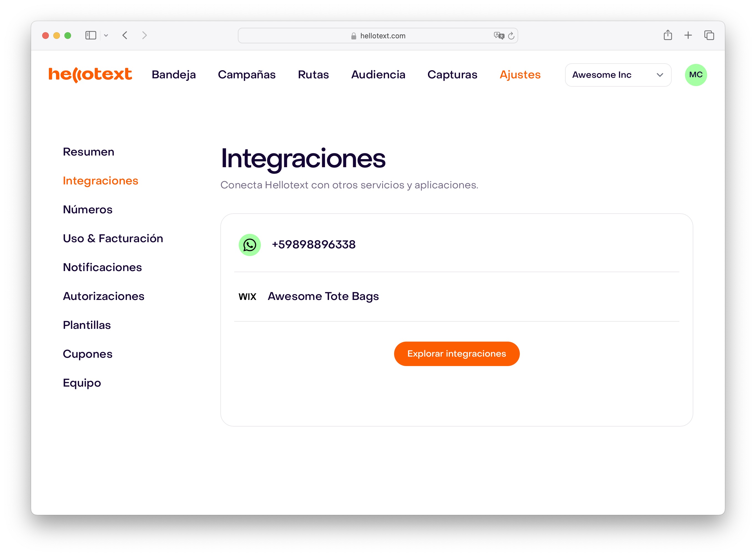Open the sidebar options chevron in the toolbar
This screenshot has width=756, height=556.
point(106,35)
